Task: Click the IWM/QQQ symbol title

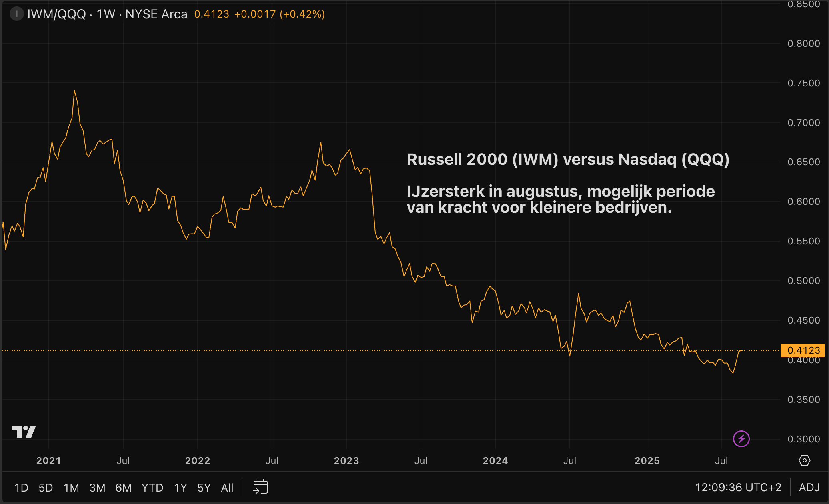Action: (56, 14)
